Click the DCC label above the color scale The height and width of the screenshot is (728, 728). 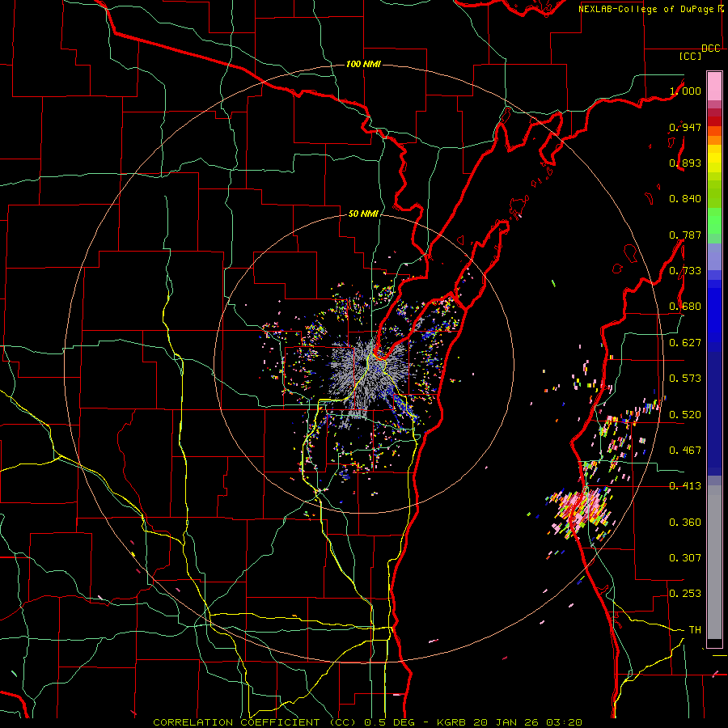[x=711, y=49]
